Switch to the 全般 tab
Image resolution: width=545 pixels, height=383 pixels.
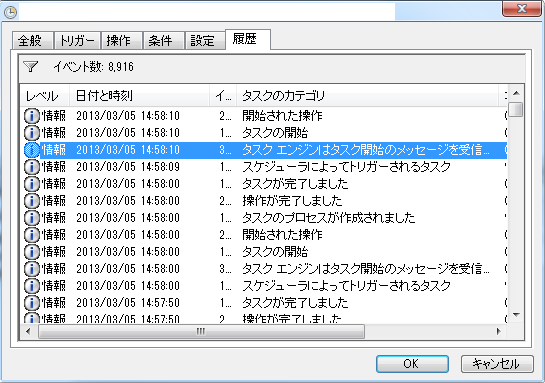pyautogui.click(x=32, y=41)
